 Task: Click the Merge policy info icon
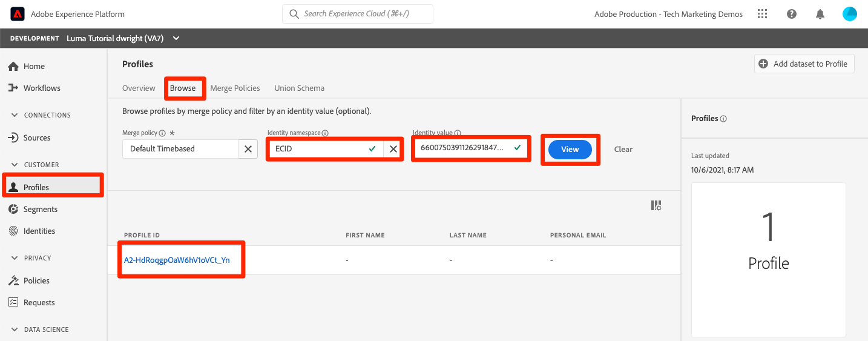(162, 133)
